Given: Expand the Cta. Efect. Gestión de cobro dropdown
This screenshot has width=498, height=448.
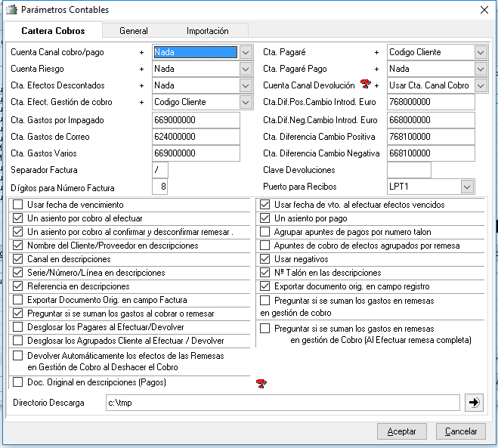Looking at the screenshot, I should 246,102.
